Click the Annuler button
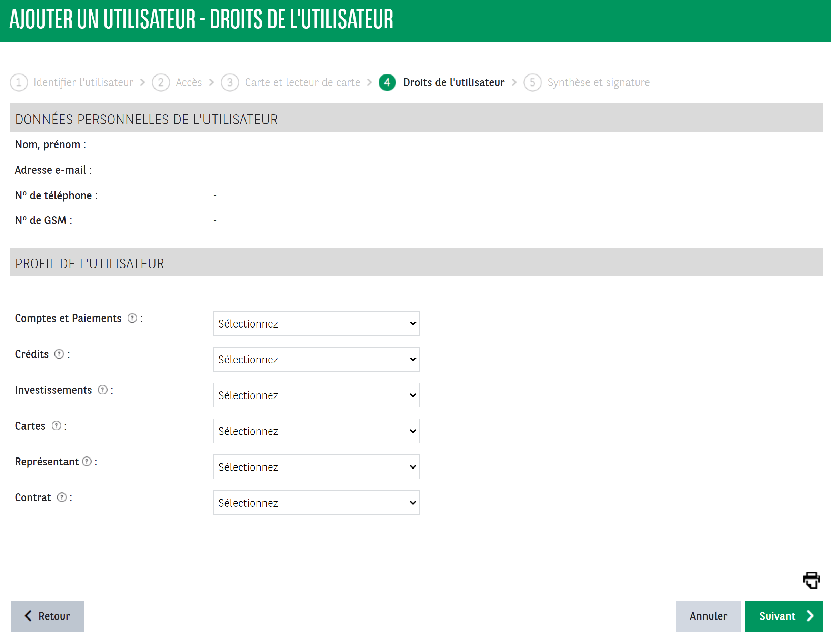 click(x=708, y=616)
